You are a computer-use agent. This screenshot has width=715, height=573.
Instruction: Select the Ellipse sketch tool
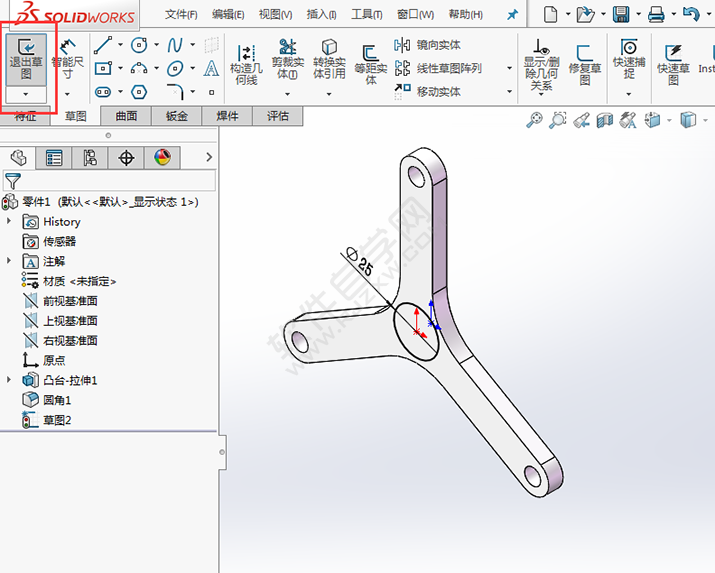tap(175, 68)
